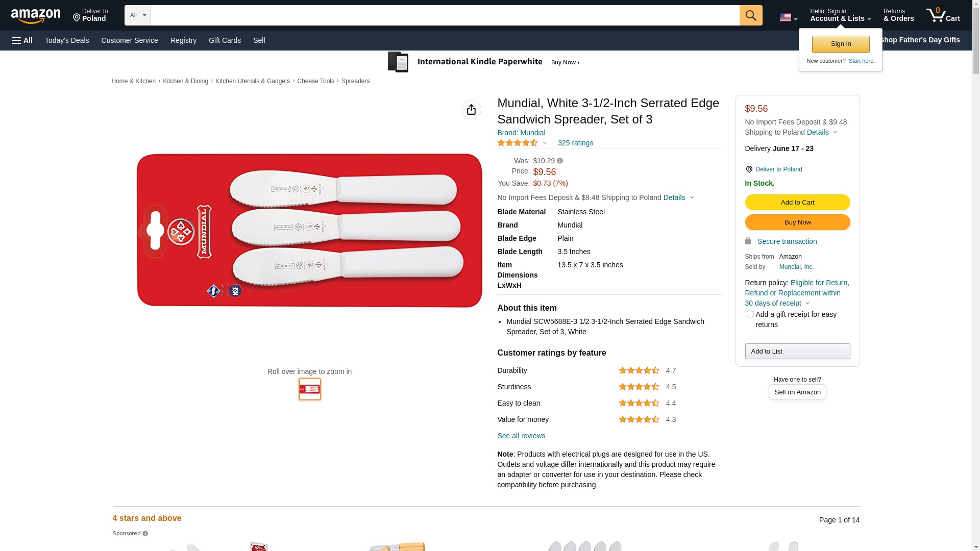Open the All search category dropdown
The height and width of the screenshot is (551, 980).
coord(137,15)
